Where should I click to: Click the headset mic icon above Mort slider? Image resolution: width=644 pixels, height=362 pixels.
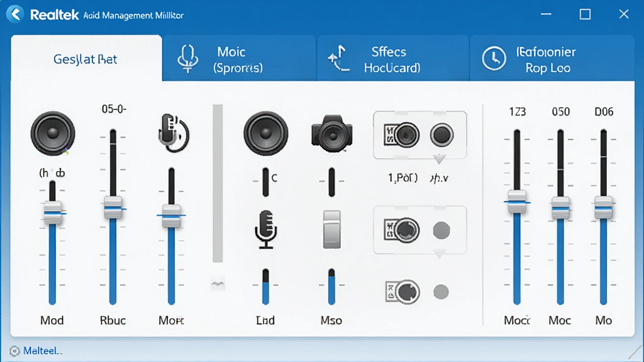click(174, 133)
